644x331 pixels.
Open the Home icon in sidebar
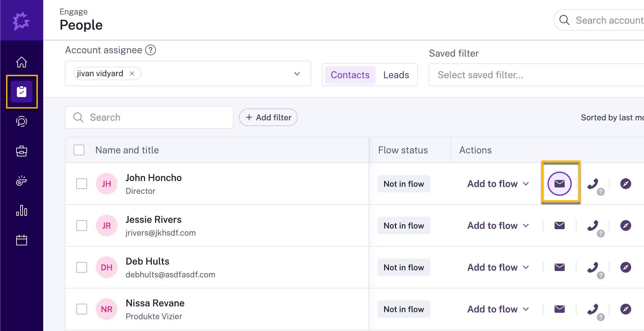pyautogui.click(x=22, y=62)
